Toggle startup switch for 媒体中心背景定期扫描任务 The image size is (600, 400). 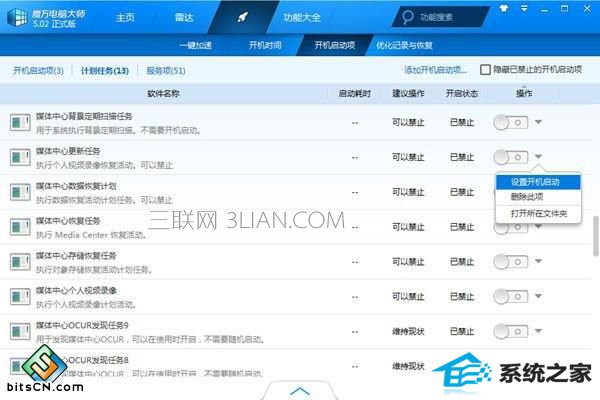(511, 122)
